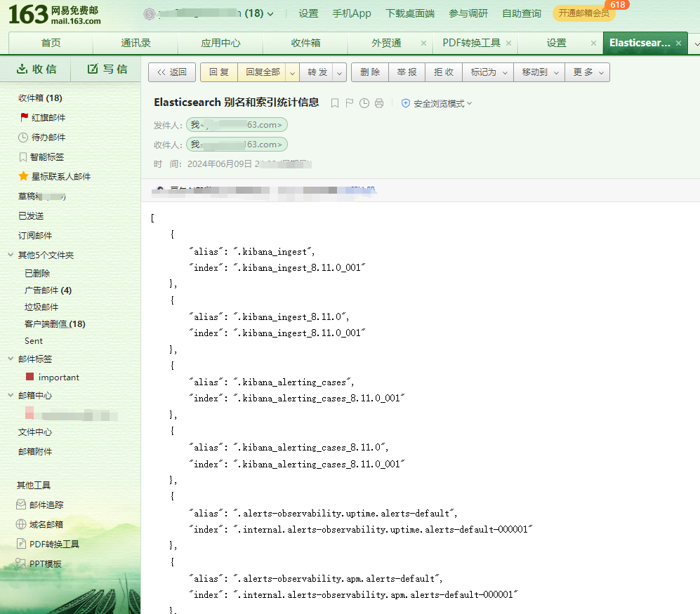The image size is (700, 614).
Task: Expand forward options dropdown arrow
Action: tap(339, 73)
